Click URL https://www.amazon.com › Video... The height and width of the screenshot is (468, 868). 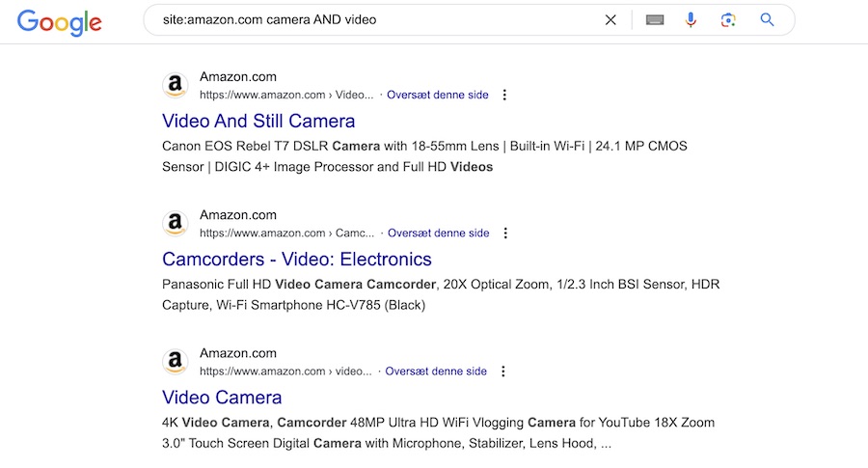(x=286, y=95)
